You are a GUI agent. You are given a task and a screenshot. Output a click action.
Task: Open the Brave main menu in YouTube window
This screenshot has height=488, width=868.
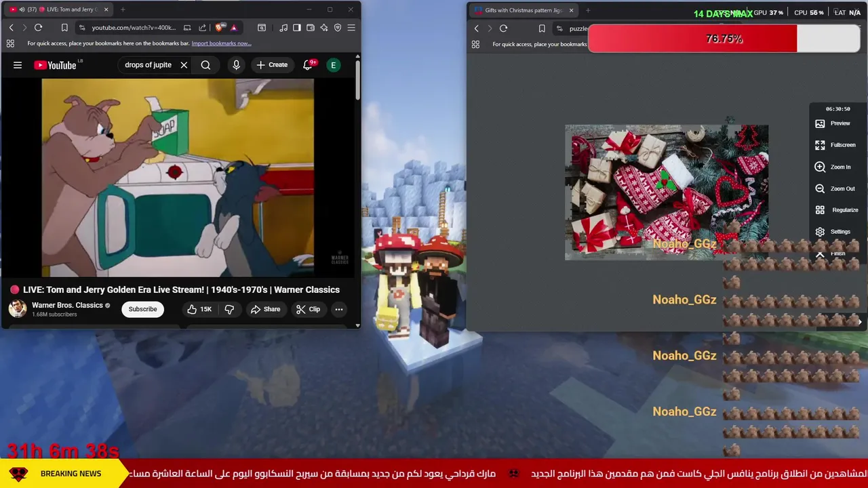351,28
